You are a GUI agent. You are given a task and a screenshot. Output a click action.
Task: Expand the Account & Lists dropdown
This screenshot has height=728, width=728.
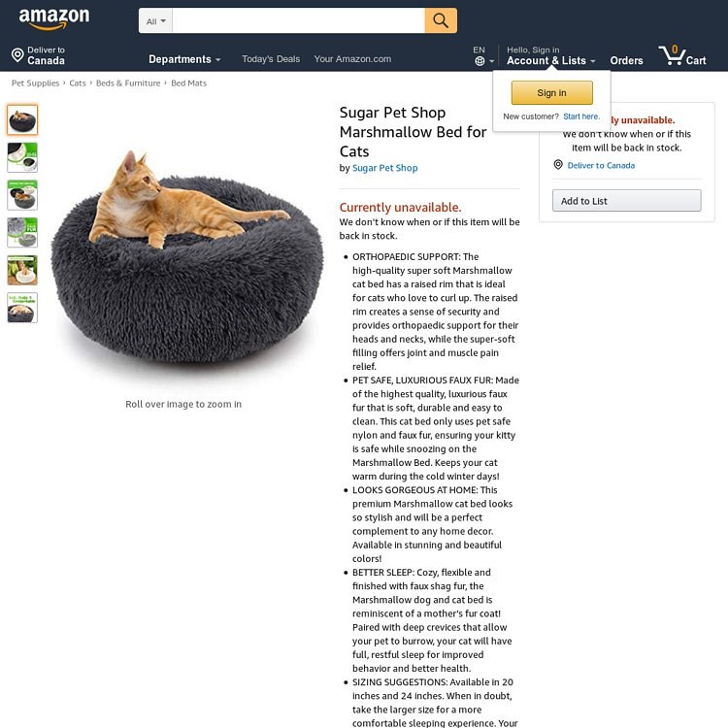click(x=550, y=61)
